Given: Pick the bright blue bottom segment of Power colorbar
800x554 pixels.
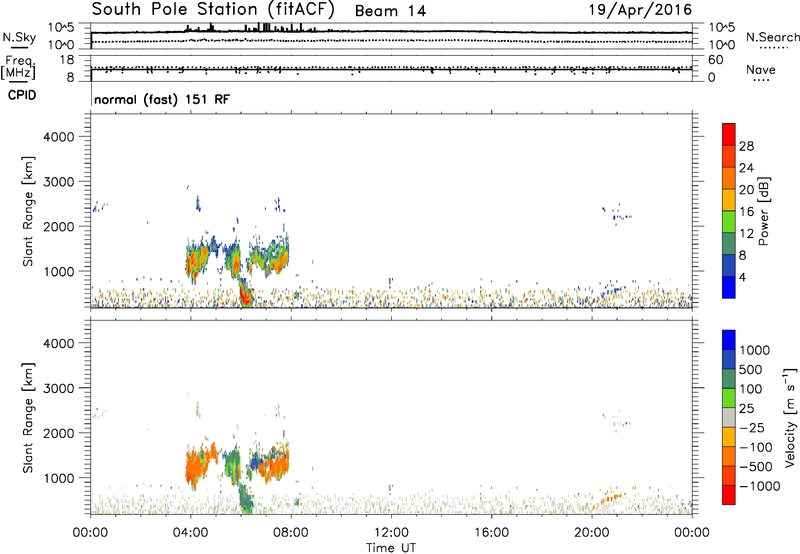Looking at the screenshot, I should click(729, 287).
